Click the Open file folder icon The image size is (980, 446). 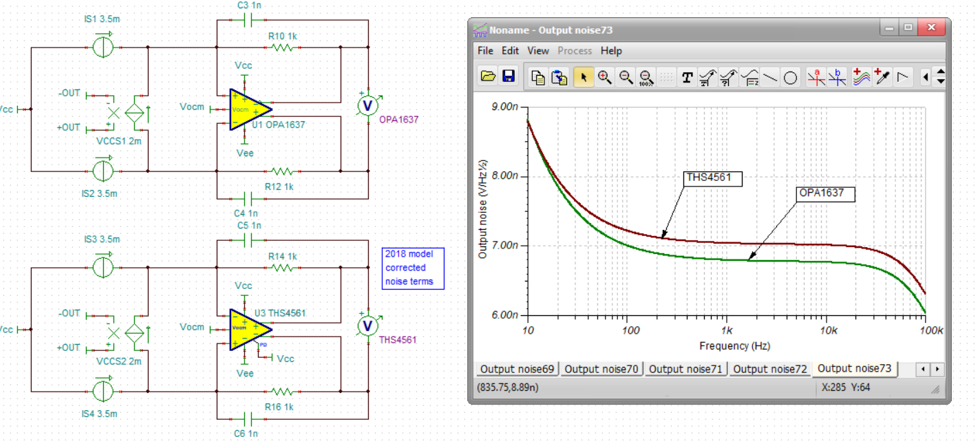tap(488, 76)
